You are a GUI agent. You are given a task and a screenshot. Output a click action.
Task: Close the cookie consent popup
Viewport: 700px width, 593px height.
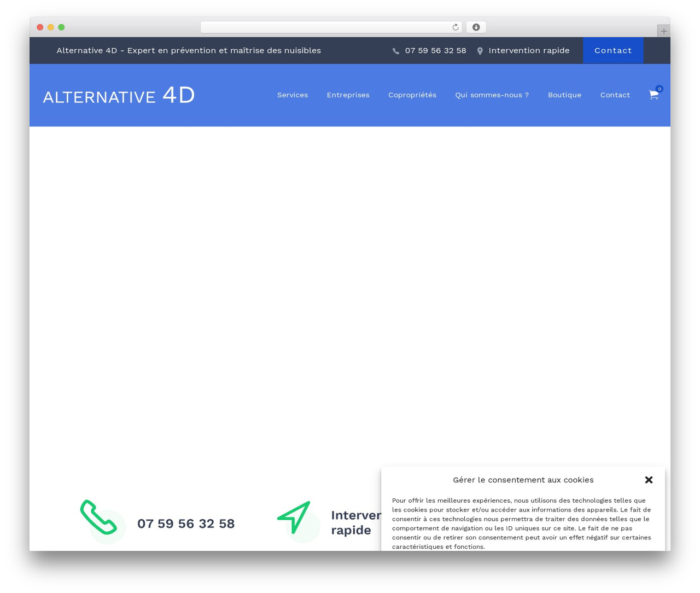[x=649, y=480]
